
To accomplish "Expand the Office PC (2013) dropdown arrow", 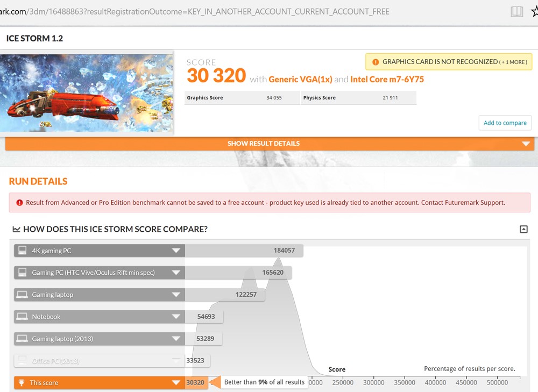I will 176,360.
